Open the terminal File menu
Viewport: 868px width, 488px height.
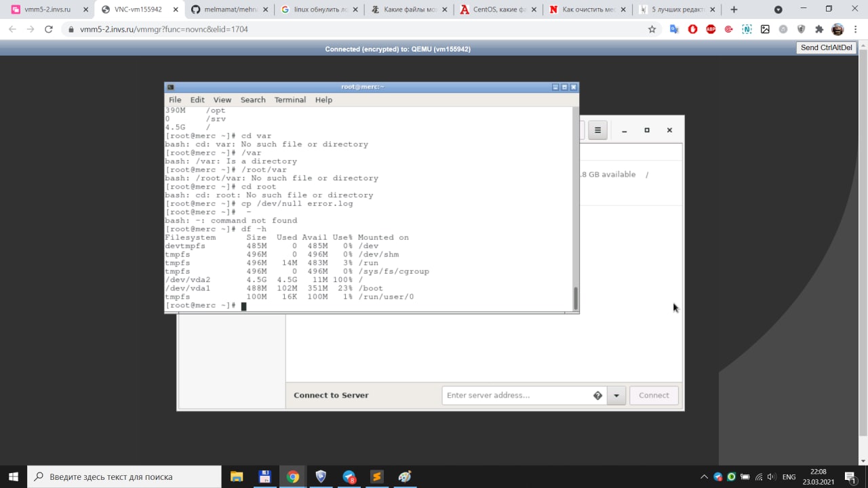[175, 100]
